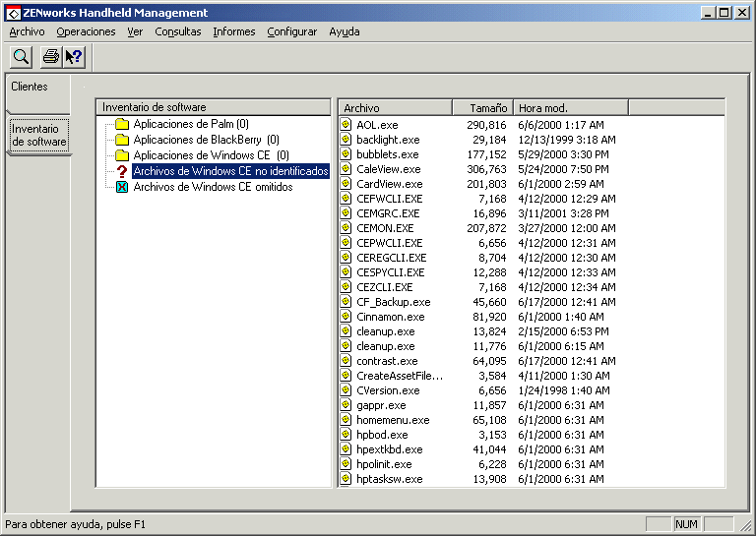Sort by the Hora mod. column header
Image resolution: width=756 pixels, height=536 pixels.
coord(571,108)
